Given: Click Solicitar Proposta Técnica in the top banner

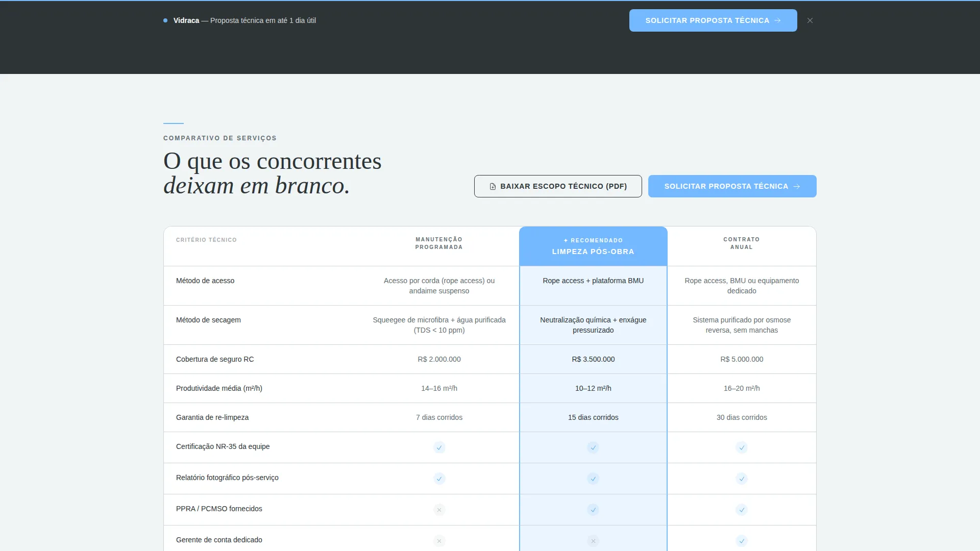Looking at the screenshot, I should pyautogui.click(x=713, y=20).
